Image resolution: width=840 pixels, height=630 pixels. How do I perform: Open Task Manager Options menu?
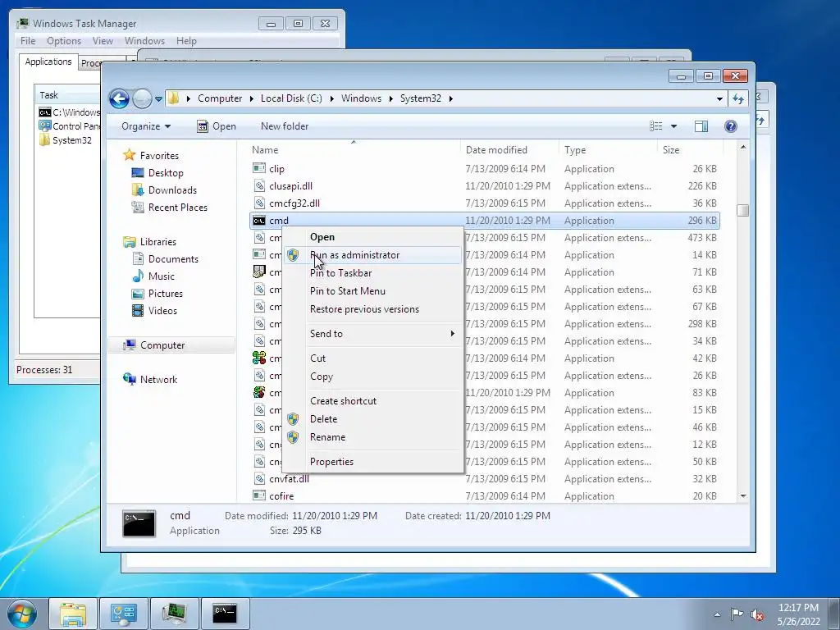coord(64,41)
